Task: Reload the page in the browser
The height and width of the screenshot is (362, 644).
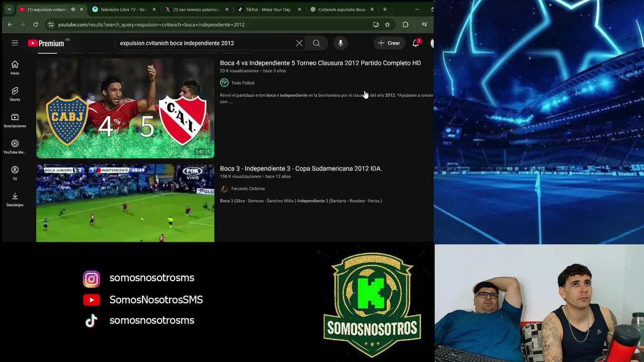Action: tap(36, 24)
